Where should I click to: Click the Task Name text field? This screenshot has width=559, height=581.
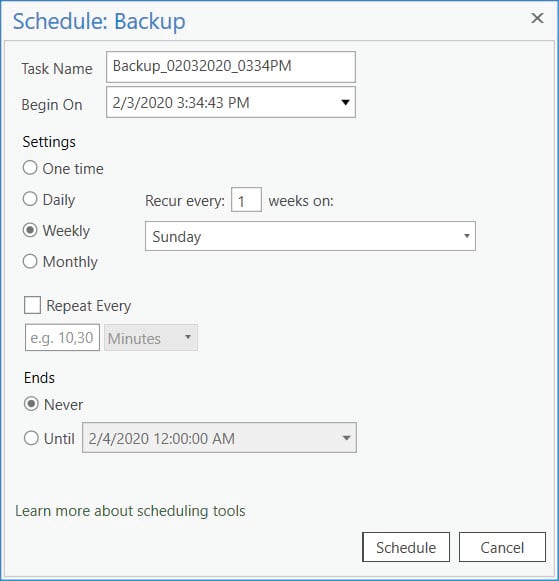click(231, 67)
